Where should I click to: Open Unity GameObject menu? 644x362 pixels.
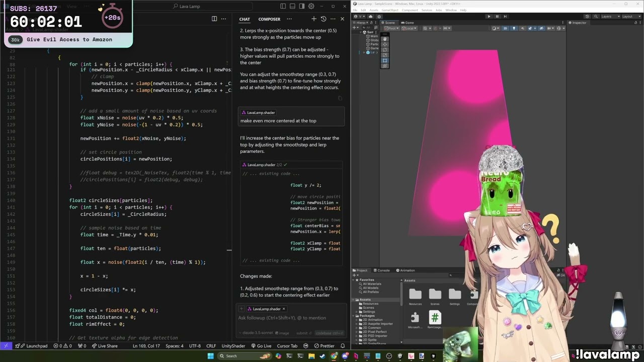[390, 10]
